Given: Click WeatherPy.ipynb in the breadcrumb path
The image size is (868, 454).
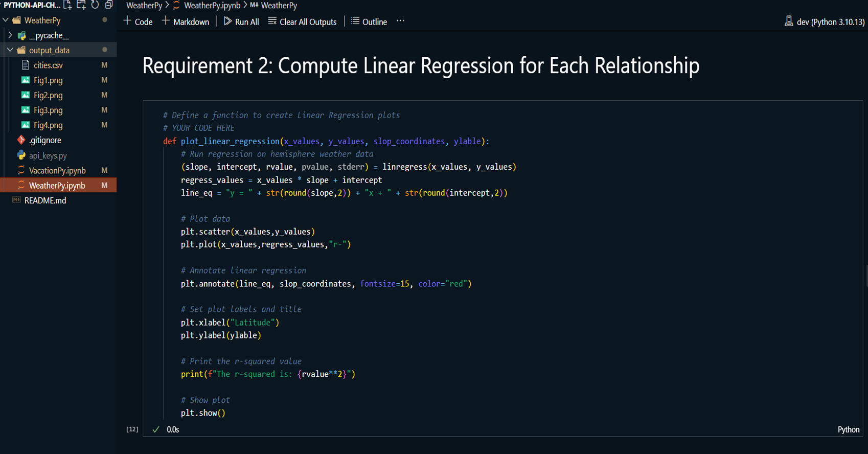Looking at the screenshot, I should 212,6.
